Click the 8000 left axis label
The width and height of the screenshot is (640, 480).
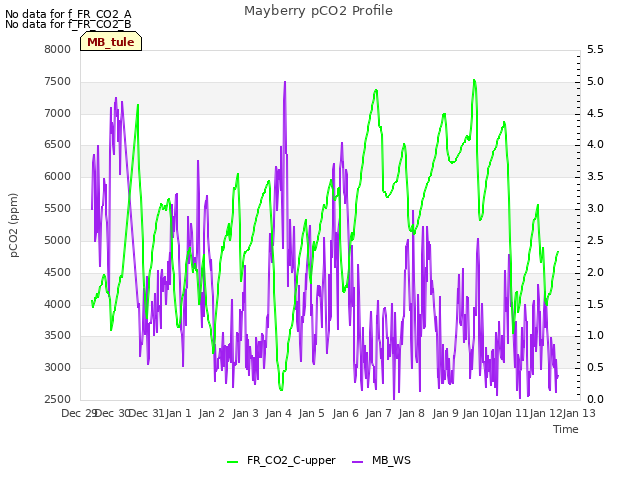[58, 49]
